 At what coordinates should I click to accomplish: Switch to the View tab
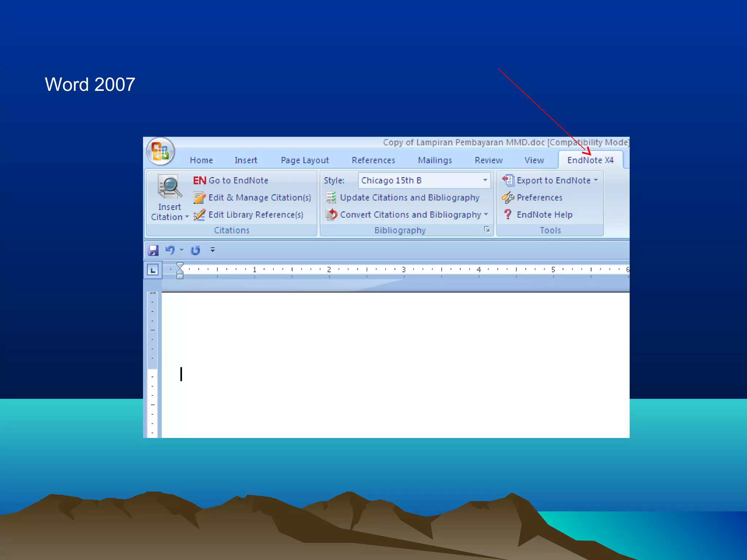[x=534, y=160]
